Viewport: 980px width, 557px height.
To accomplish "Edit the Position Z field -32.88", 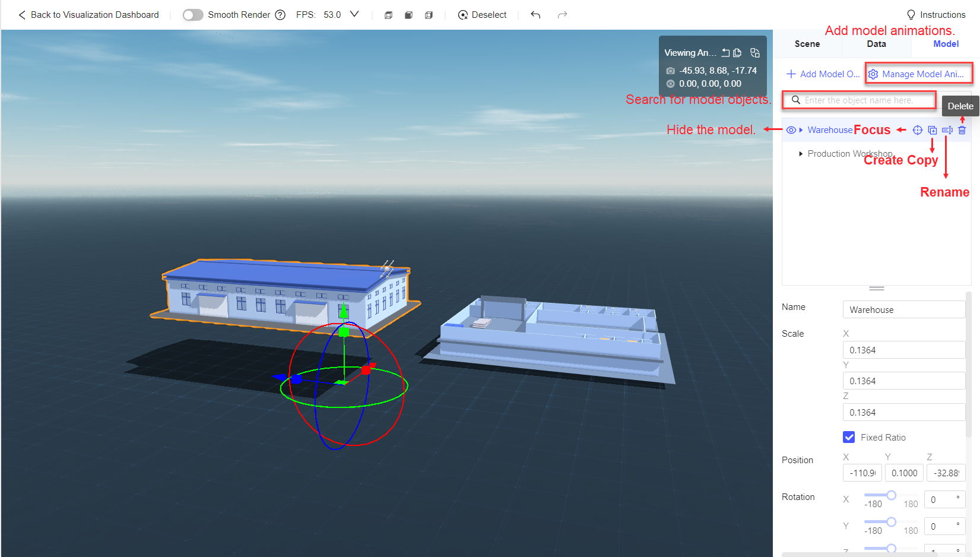I will coord(946,473).
